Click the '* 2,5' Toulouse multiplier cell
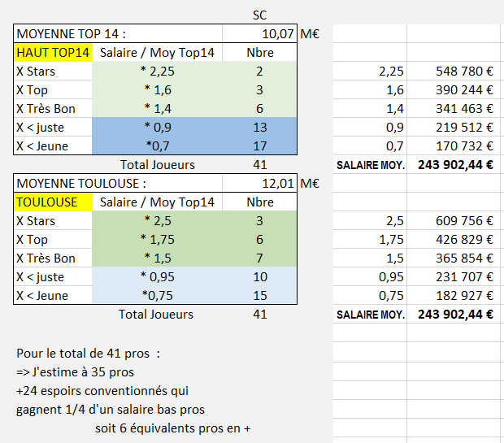504x443 pixels. (x=157, y=220)
